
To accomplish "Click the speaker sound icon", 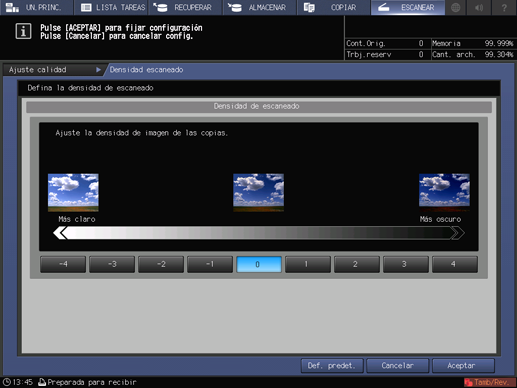I will pos(479,7).
